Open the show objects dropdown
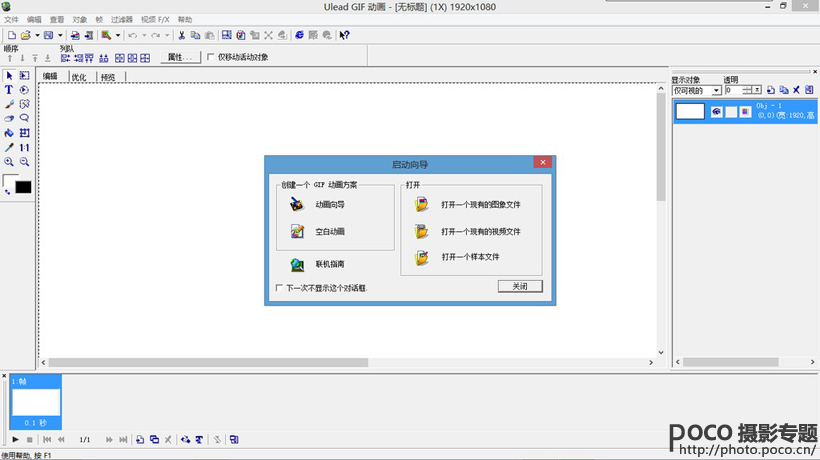 (x=716, y=90)
